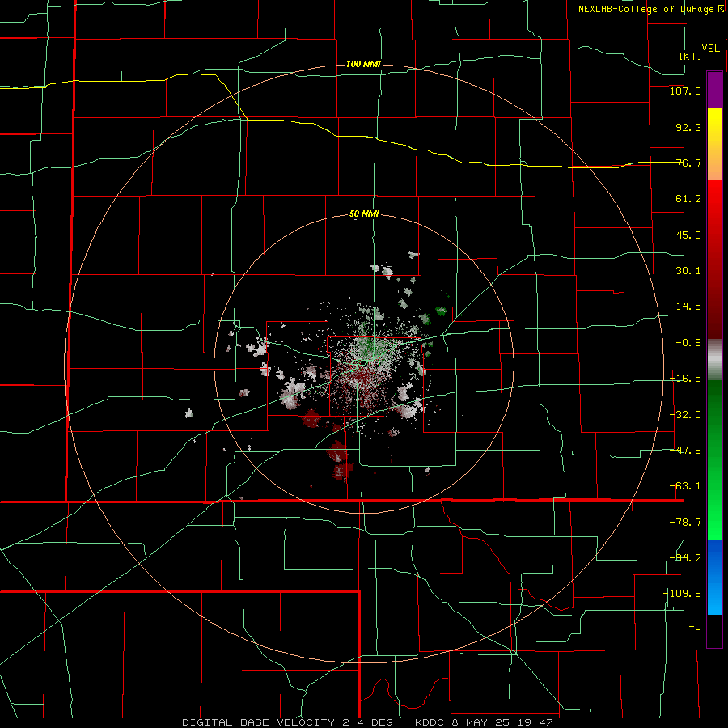The image size is (728, 728).
Task: Click the blue color bar segment
Action: [714, 577]
